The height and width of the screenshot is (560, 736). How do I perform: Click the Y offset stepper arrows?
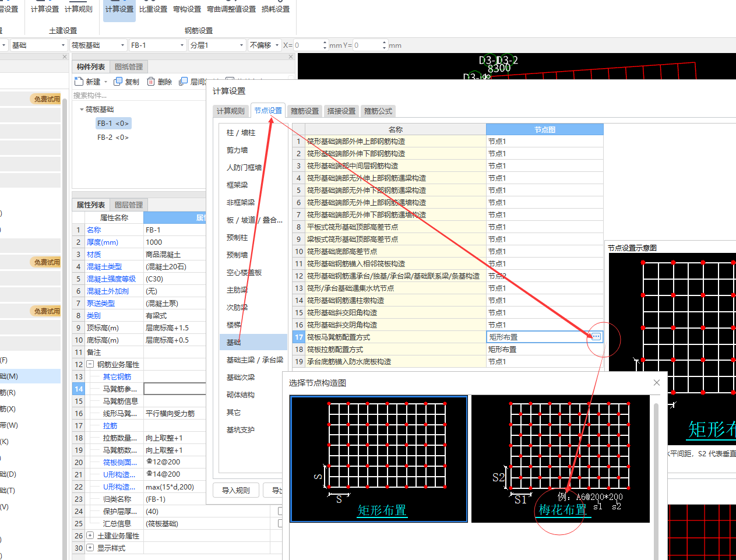[x=384, y=45]
